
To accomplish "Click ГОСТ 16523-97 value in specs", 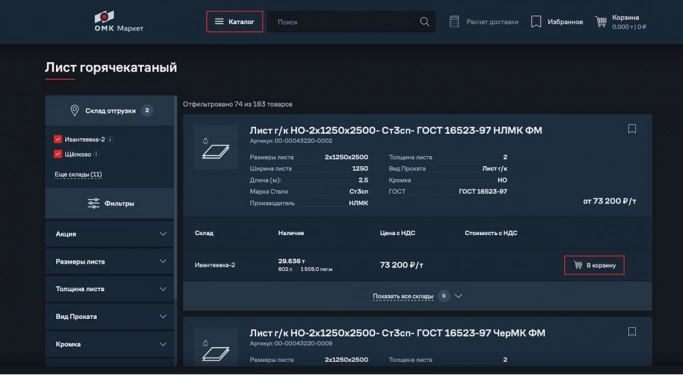I will click(483, 191).
